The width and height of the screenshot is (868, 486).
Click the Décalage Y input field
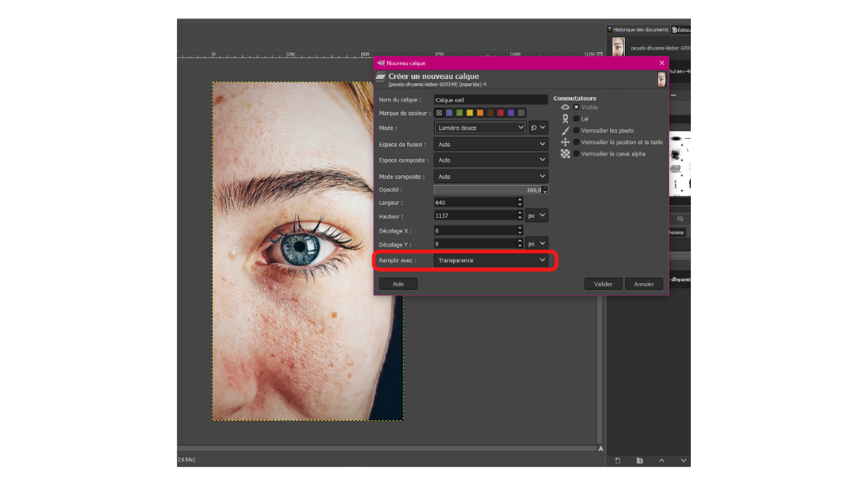click(x=476, y=244)
